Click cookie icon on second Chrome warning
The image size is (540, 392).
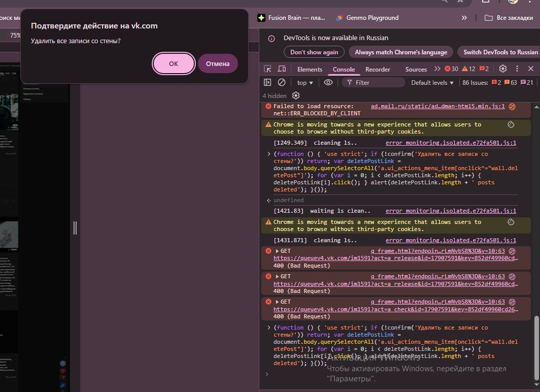[511, 222]
